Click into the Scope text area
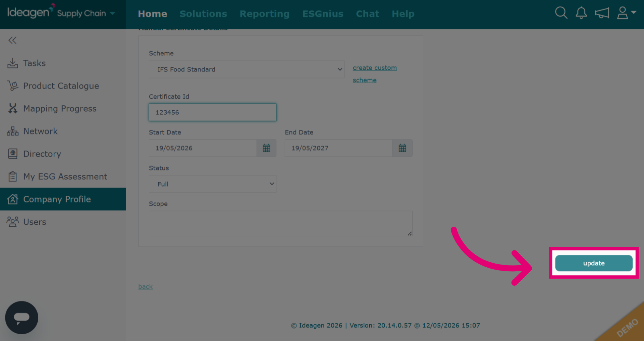The width and height of the screenshot is (644, 341). [281, 223]
